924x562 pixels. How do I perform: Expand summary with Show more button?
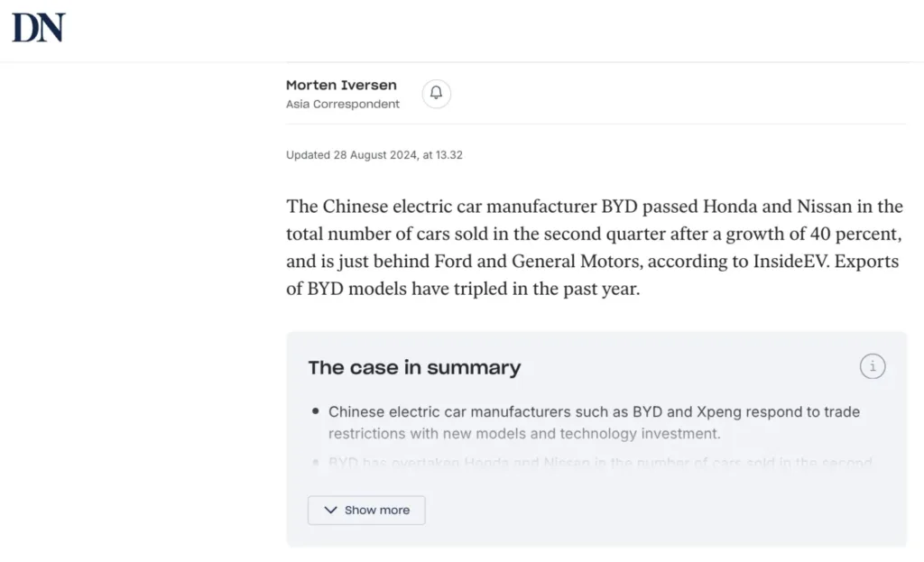click(x=366, y=510)
